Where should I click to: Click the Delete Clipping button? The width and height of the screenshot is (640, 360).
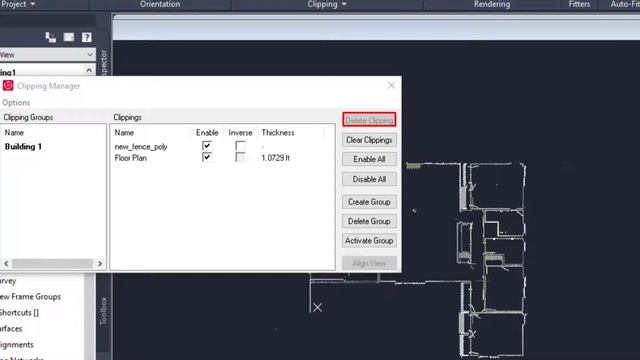tap(369, 120)
